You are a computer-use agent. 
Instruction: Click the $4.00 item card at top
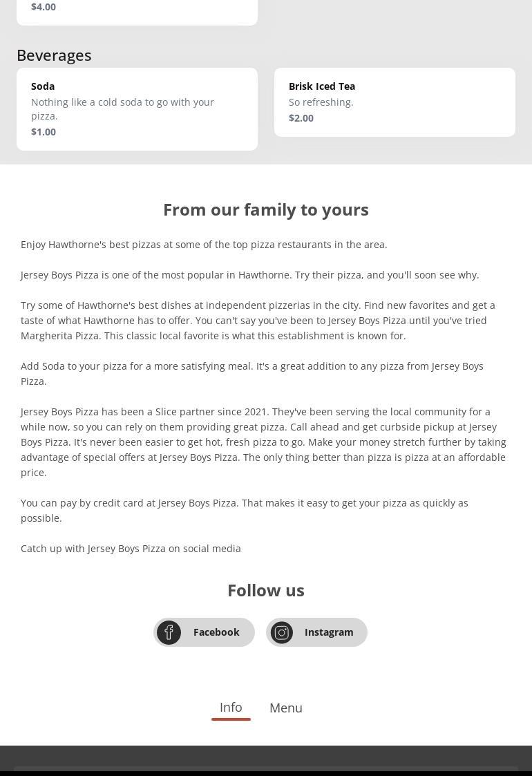[137, 10]
